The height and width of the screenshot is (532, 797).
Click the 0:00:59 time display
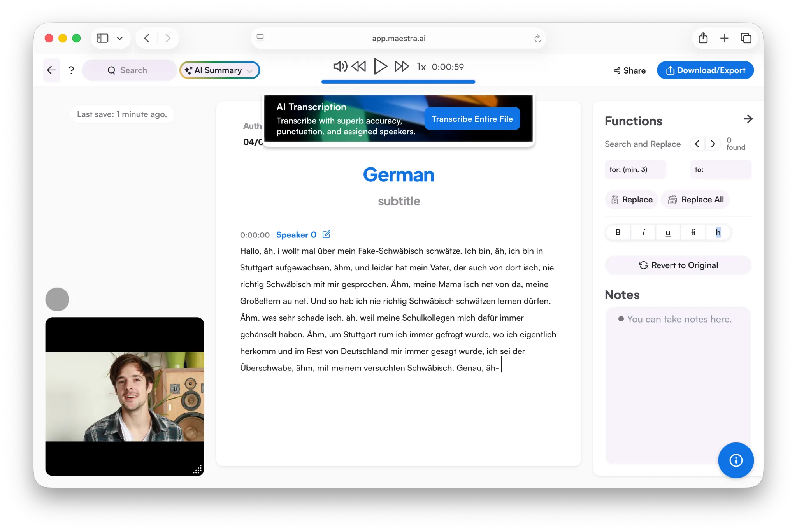[x=448, y=67]
